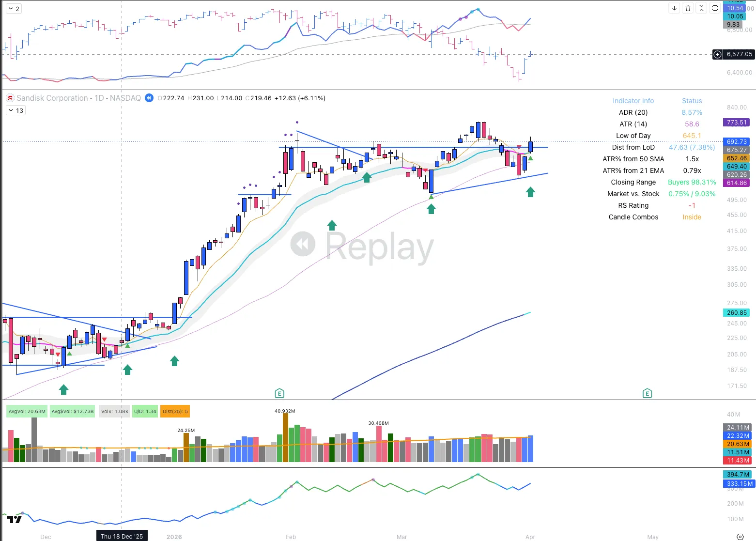Image resolution: width=756 pixels, height=541 pixels.
Task: Open the earnings E marker near Apr
Action: point(648,393)
